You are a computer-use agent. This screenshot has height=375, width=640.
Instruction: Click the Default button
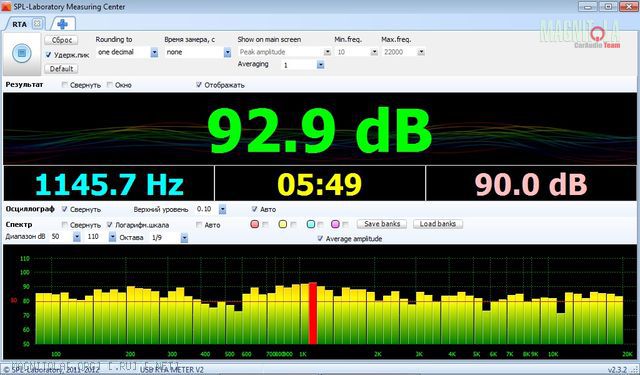pos(61,69)
